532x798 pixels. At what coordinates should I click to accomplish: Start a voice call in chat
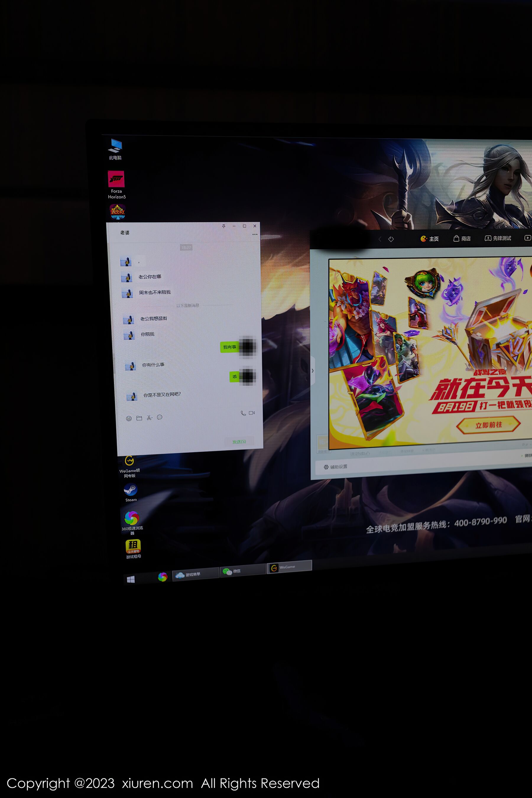click(243, 413)
